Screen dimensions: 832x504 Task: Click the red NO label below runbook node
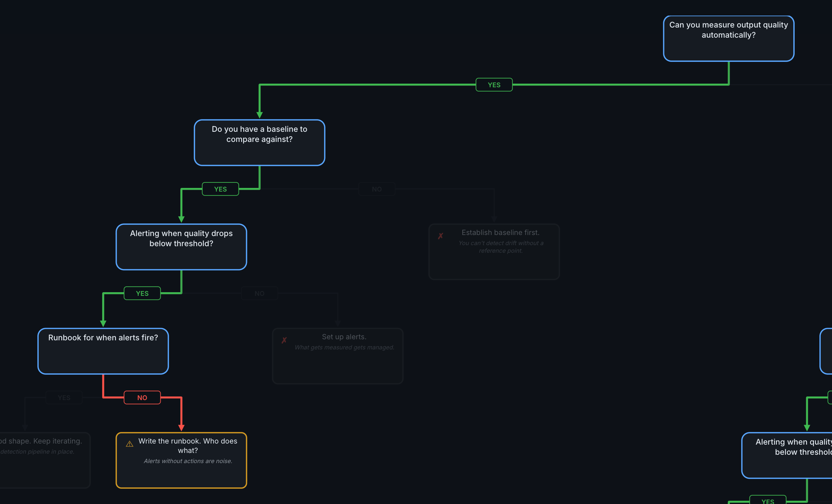142,398
